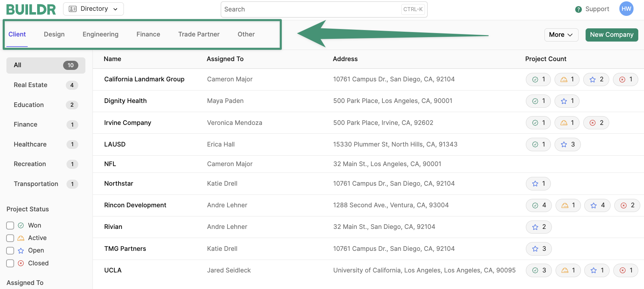The image size is (644, 289).
Task: Filter by Education category
Action: point(46,105)
